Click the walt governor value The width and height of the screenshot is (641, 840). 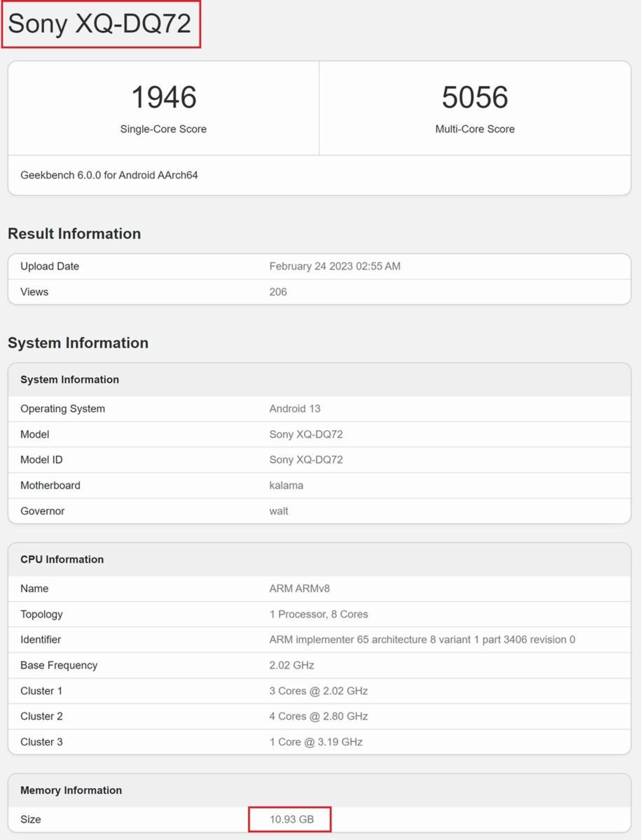278,511
